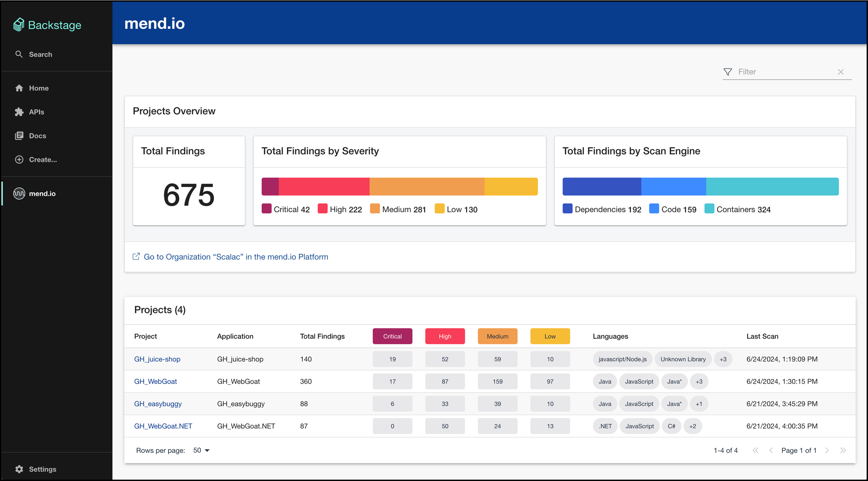This screenshot has height=481, width=868.
Task: Open the rows per page dropdown
Action: (x=201, y=450)
